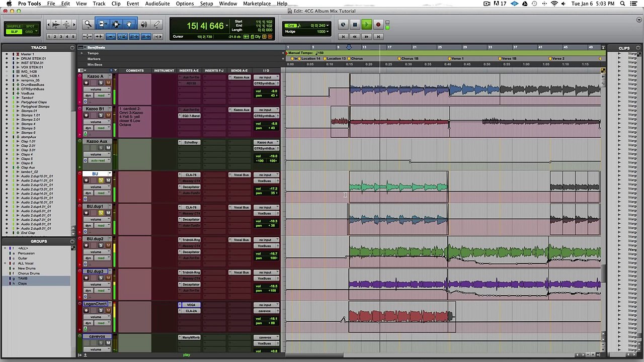Open the Apple menu

point(9,4)
